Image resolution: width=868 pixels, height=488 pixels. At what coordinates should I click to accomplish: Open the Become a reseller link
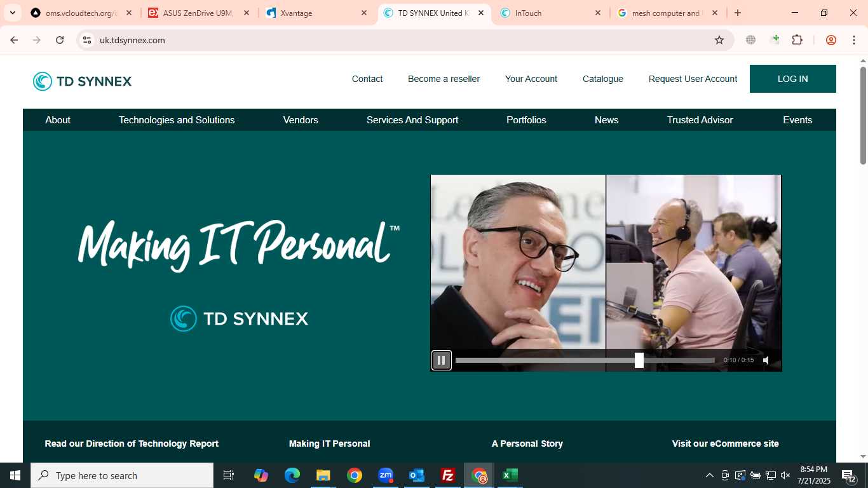444,79
